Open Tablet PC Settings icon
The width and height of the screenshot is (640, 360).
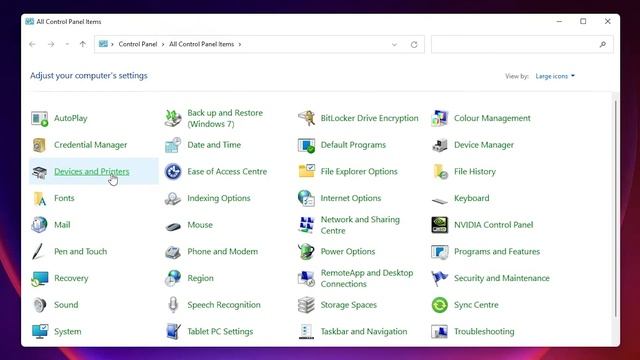click(x=173, y=331)
